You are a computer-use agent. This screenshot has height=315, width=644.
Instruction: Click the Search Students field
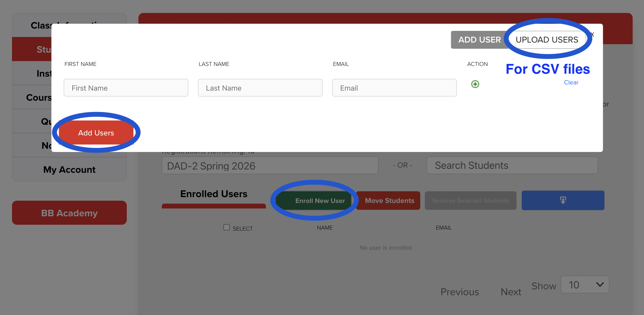pos(512,165)
